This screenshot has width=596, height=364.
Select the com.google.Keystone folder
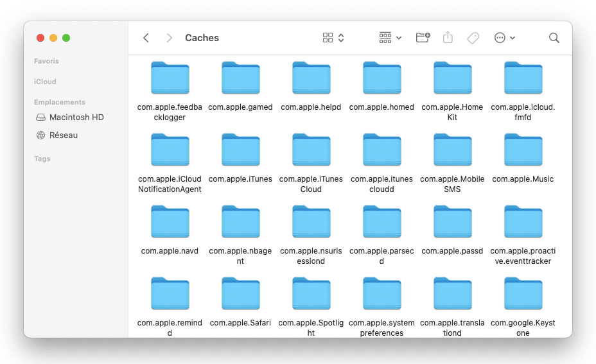click(523, 294)
